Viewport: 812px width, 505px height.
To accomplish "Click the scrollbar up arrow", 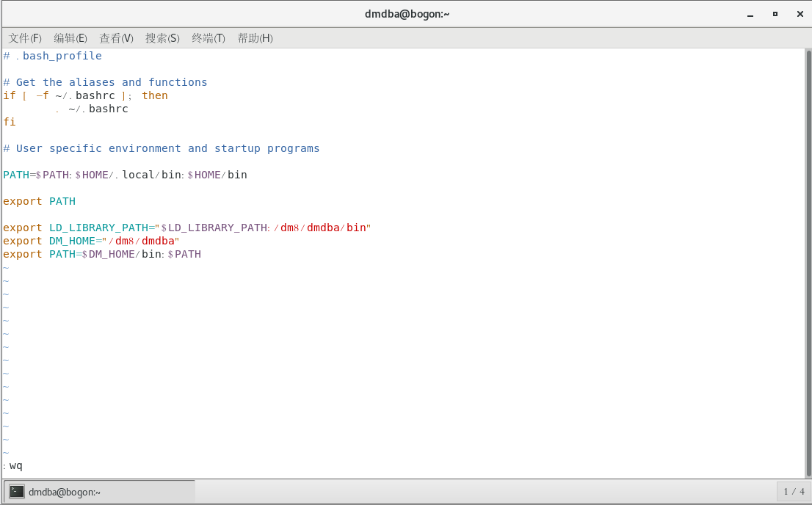I will [x=807, y=54].
